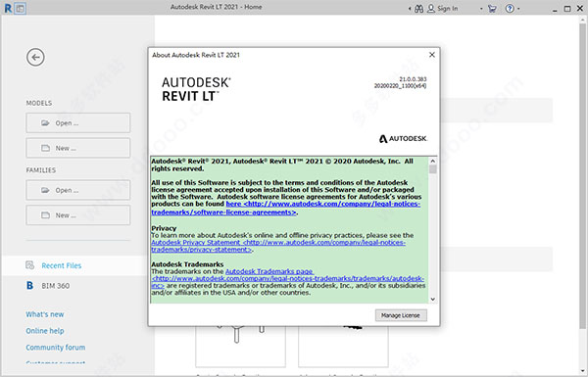Click the AUTODESK REVIT LT product title
This screenshot has width=588, height=377.
pos(196,89)
